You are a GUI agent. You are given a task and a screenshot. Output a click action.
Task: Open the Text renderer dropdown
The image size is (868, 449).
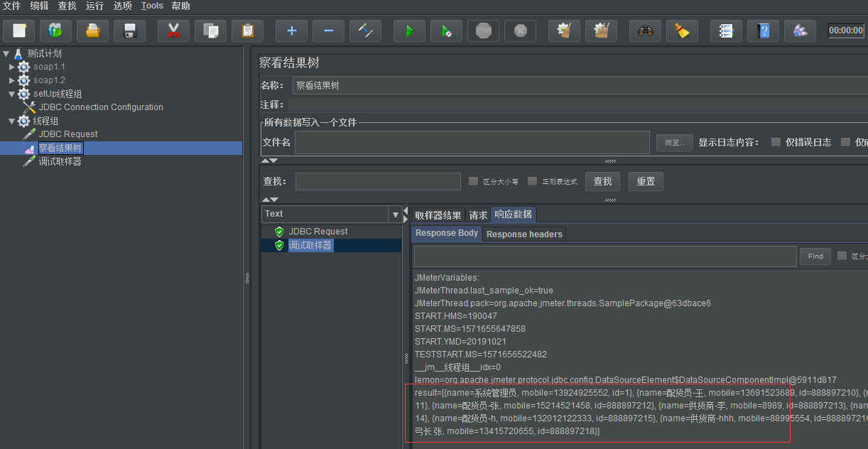[395, 214]
